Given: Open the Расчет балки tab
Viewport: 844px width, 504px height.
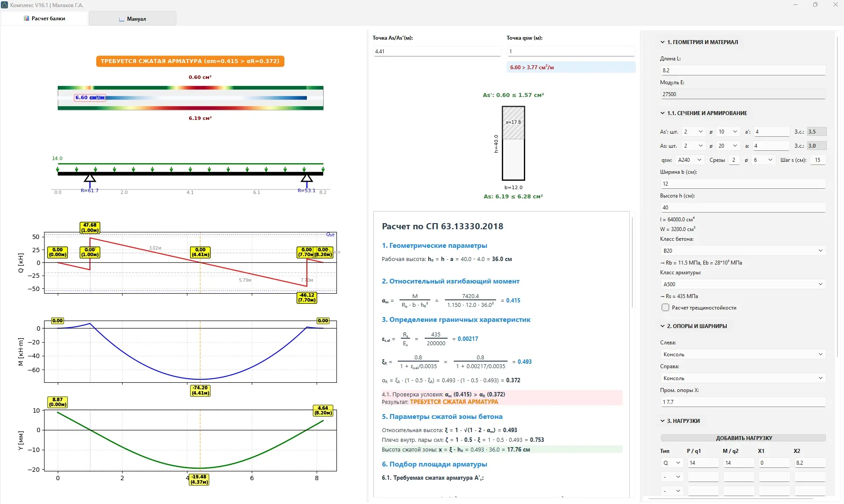Looking at the screenshot, I should (45, 19).
